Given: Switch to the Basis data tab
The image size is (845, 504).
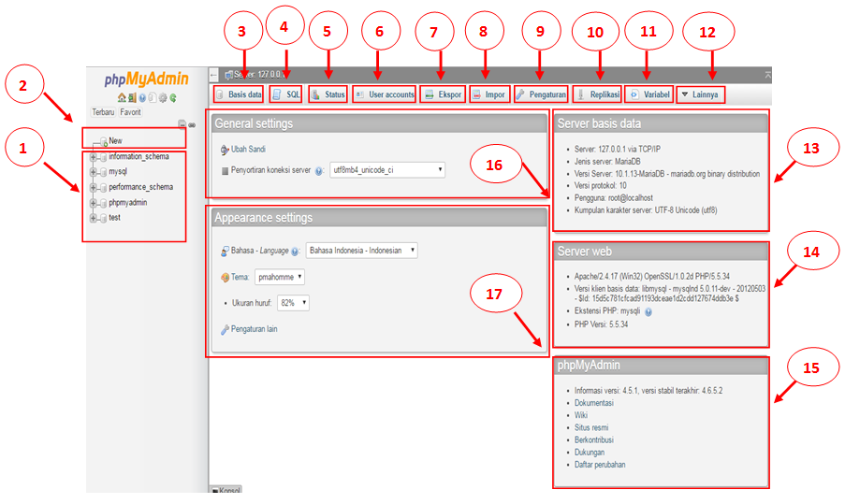Looking at the screenshot, I should [239, 94].
